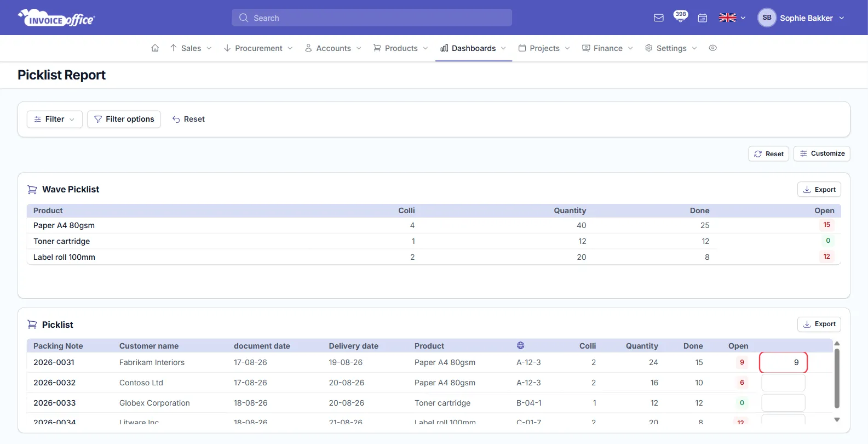
Task: Expand the Projects menu chevron
Action: (x=567, y=48)
